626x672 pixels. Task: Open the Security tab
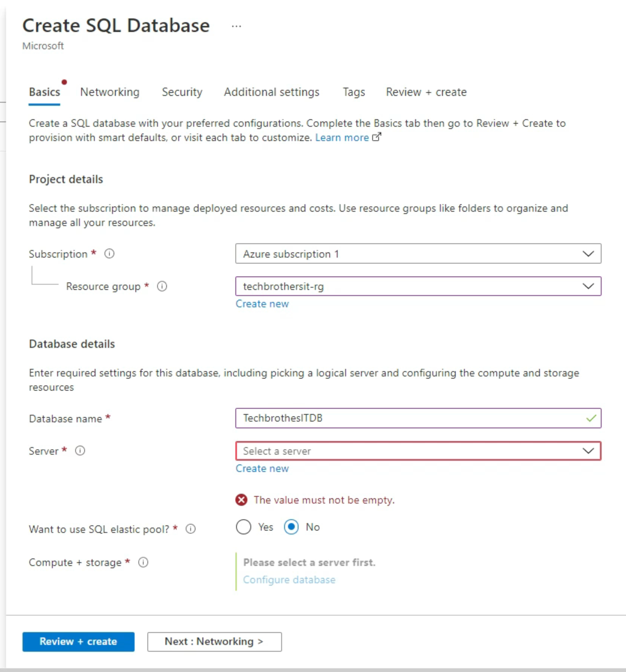click(182, 92)
